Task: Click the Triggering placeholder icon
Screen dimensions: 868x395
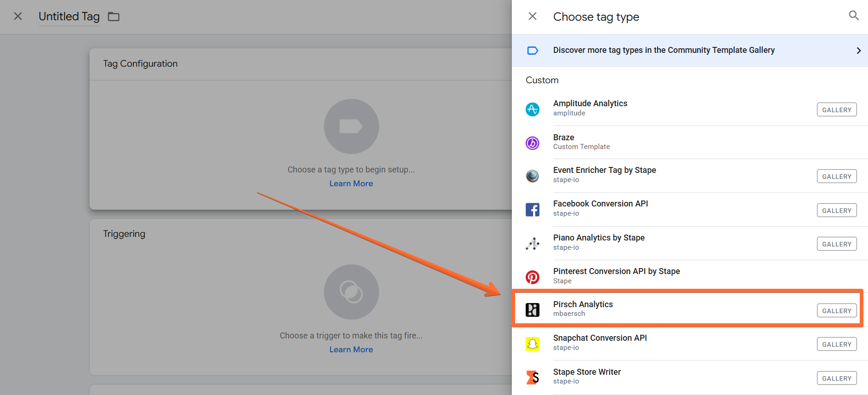Action: 351,292
